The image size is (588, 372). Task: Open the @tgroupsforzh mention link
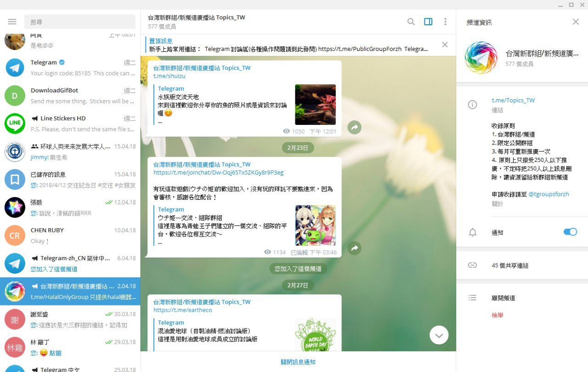[548, 194]
